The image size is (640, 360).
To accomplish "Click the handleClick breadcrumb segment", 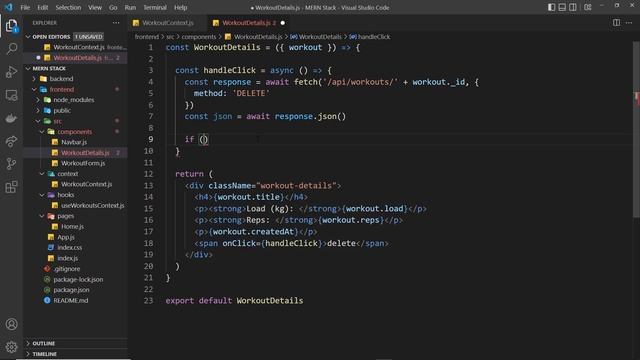I will pyautogui.click(x=370, y=37).
